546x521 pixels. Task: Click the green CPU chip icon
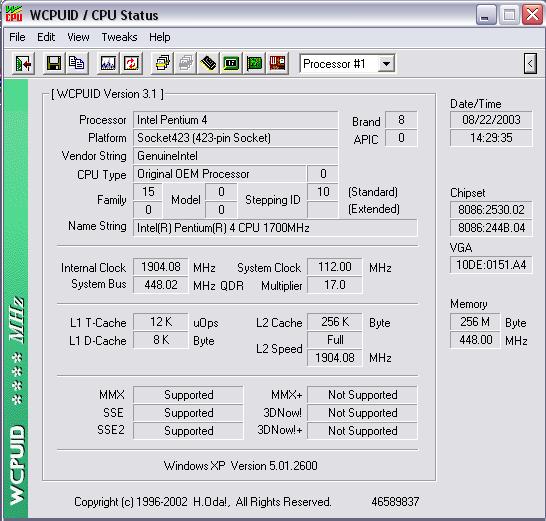point(231,64)
